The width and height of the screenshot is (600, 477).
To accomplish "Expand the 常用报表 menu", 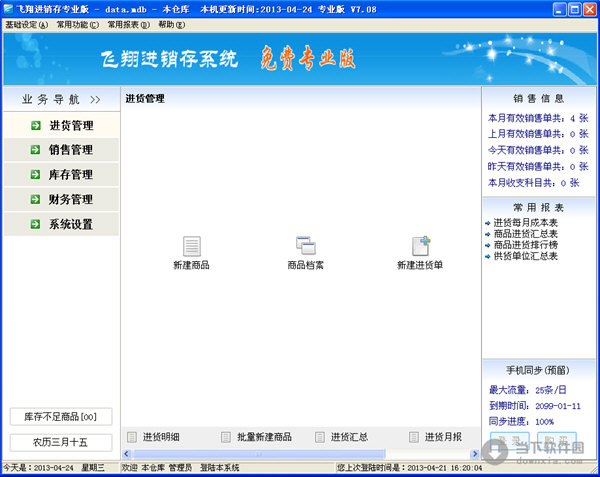I will tap(129, 24).
